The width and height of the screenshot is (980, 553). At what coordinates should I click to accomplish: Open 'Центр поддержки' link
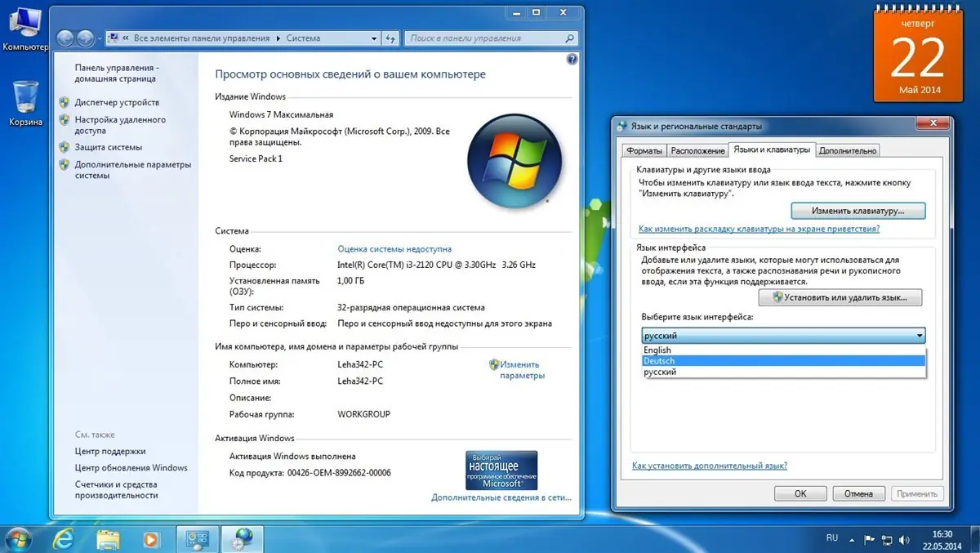110,451
